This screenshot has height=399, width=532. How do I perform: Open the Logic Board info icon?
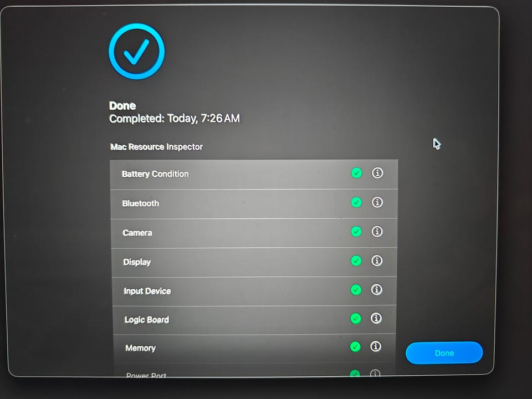[x=376, y=318]
